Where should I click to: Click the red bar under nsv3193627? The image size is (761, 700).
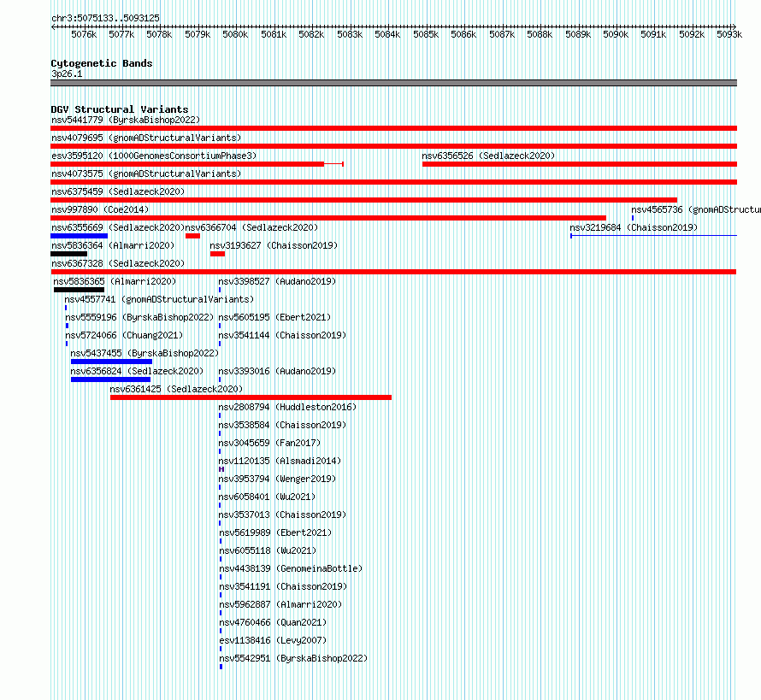(217, 254)
